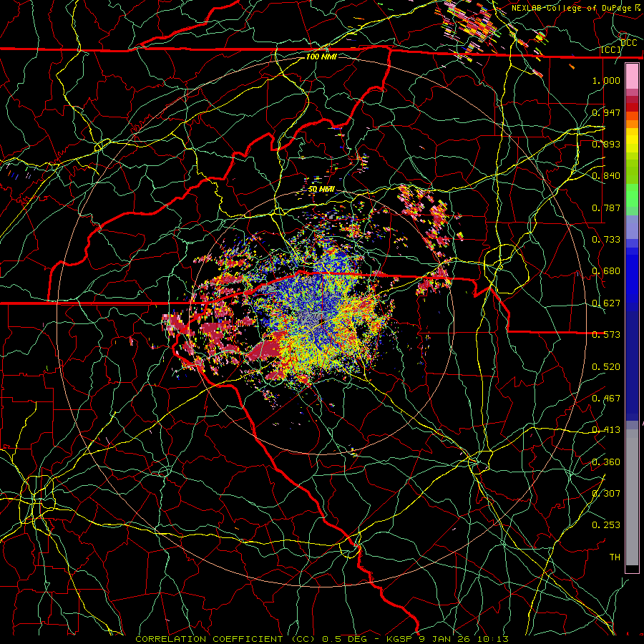Click the 50 NMI range ring label
The image size is (644, 644).
coord(321,189)
